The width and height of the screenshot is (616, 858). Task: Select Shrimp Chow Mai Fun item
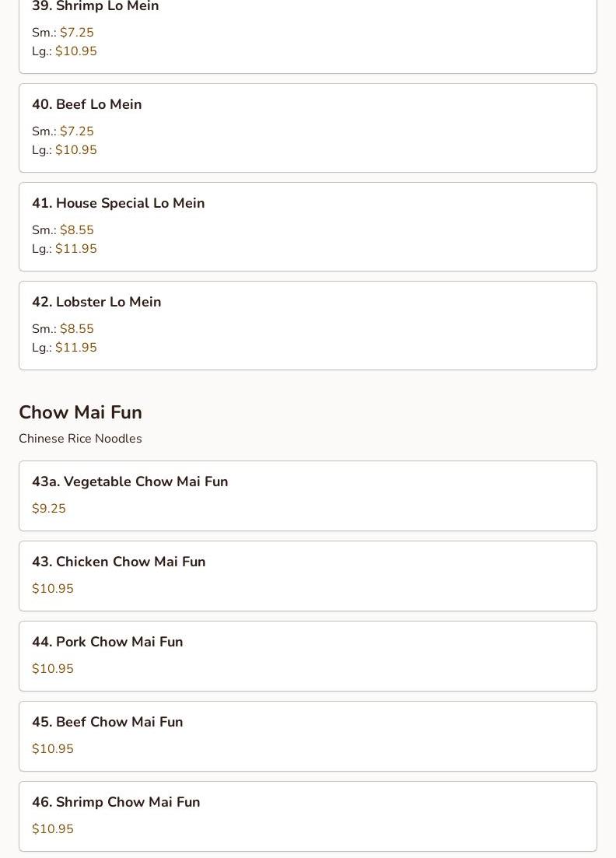pos(116,802)
